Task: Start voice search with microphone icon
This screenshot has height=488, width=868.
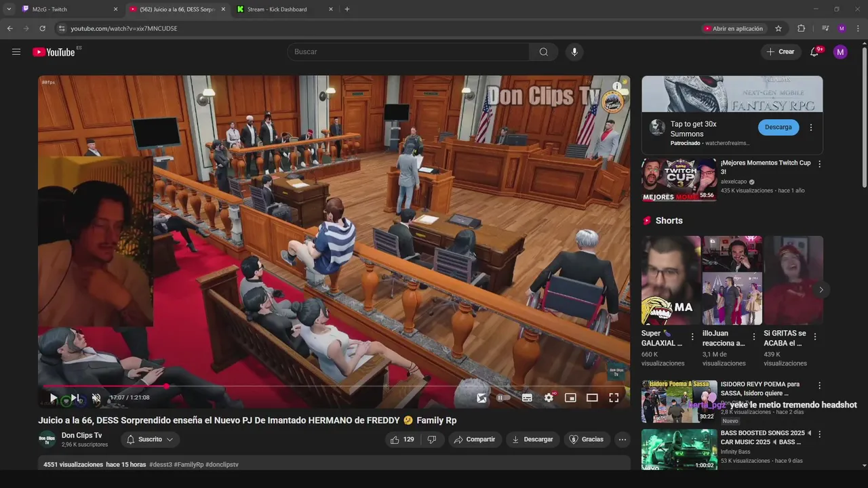Action: 574,52
